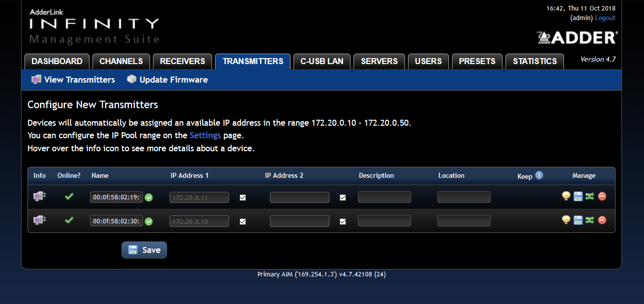Screen dimensions: 644x304
Task: Click the Description field for 172.20.0.11
Action: [x=384, y=197]
